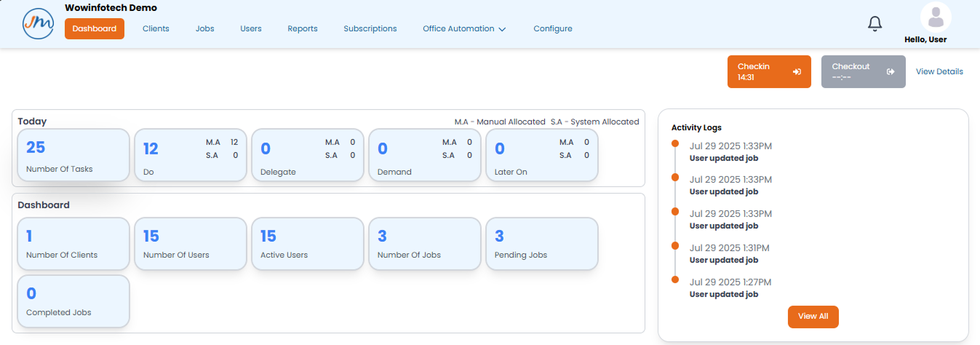Go to the Jobs menu
This screenshot has height=345, width=980.
click(204, 29)
